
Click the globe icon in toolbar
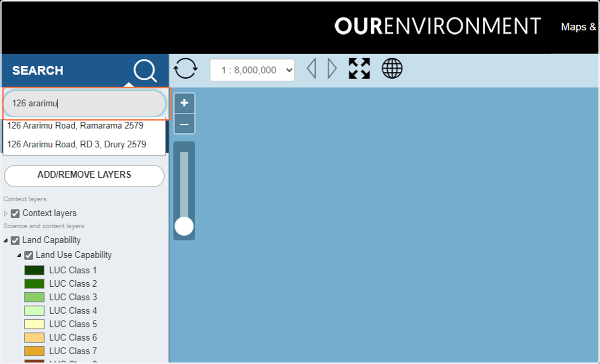click(392, 68)
